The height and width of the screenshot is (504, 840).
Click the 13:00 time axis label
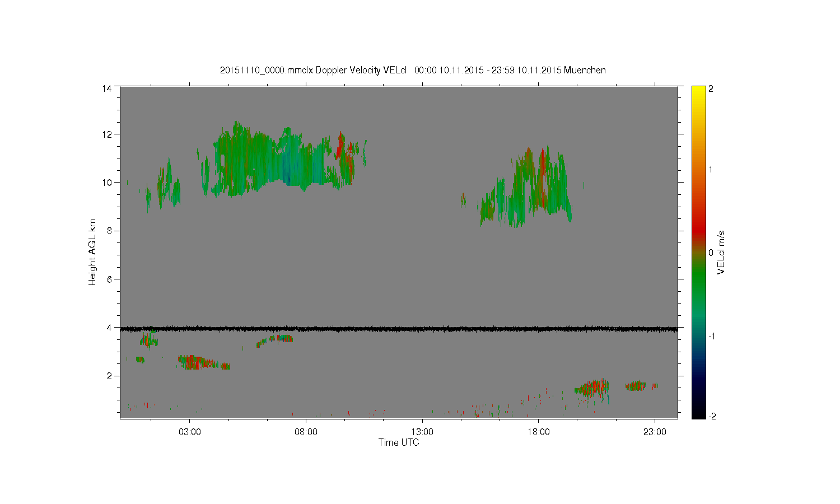coord(422,432)
